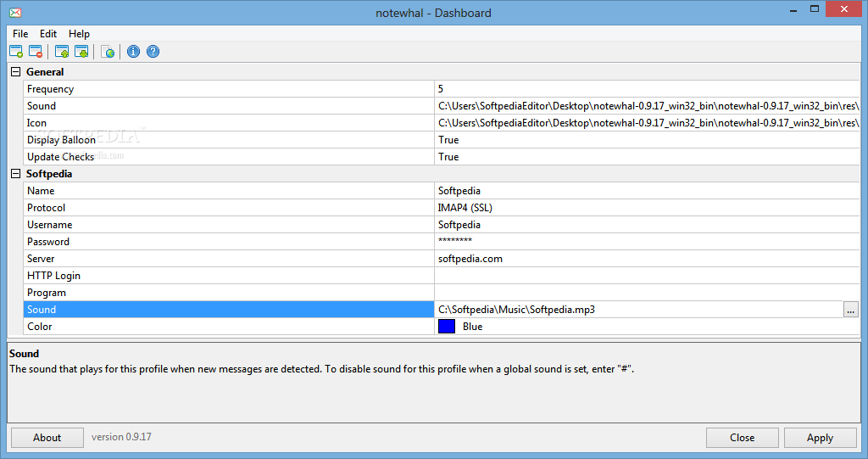Image resolution: width=868 pixels, height=459 pixels.
Task: Click the move profile up icon
Action: click(x=62, y=52)
